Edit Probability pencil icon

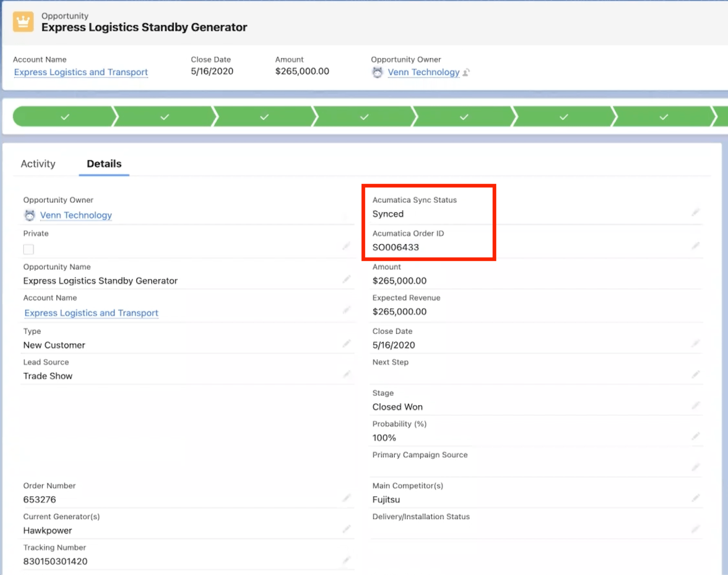click(x=696, y=436)
